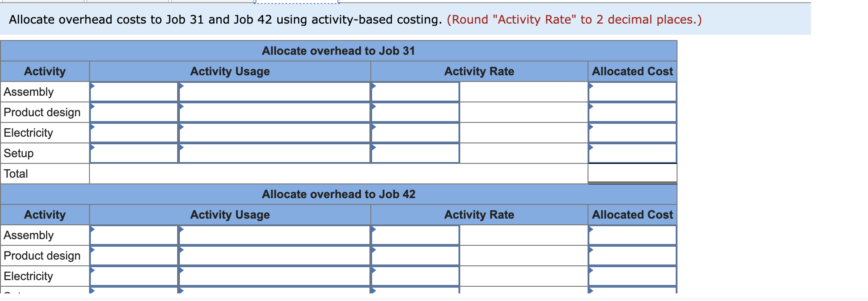868x301 pixels.
Task: Click the triangle on Job 42 Product design usage
Action: pos(92,252)
